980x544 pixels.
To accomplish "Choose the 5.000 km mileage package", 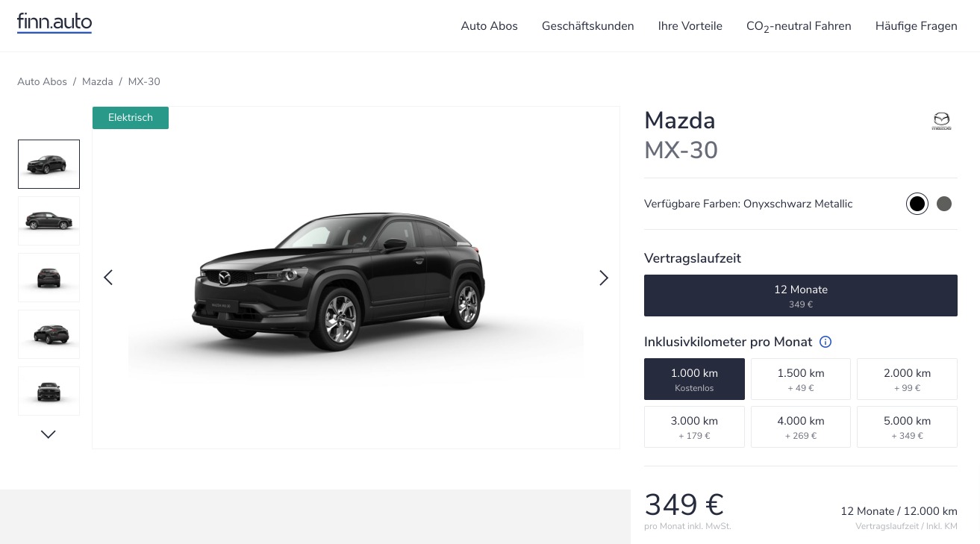I will tap(907, 427).
